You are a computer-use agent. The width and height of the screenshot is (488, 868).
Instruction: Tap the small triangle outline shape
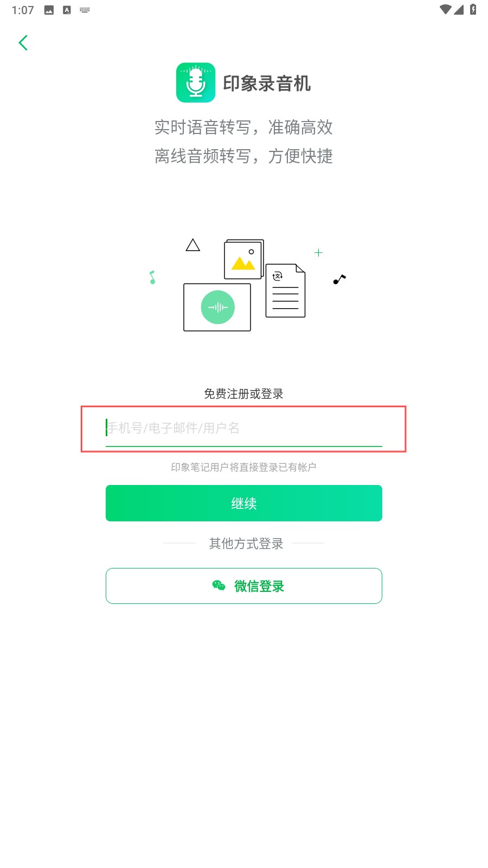[193, 245]
